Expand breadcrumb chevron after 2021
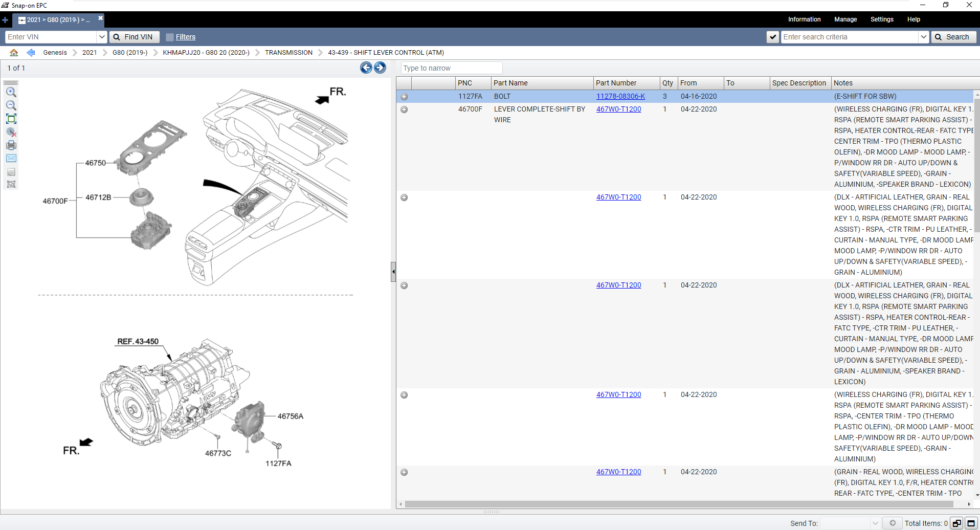The width and height of the screenshot is (980, 530). tap(105, 53)
